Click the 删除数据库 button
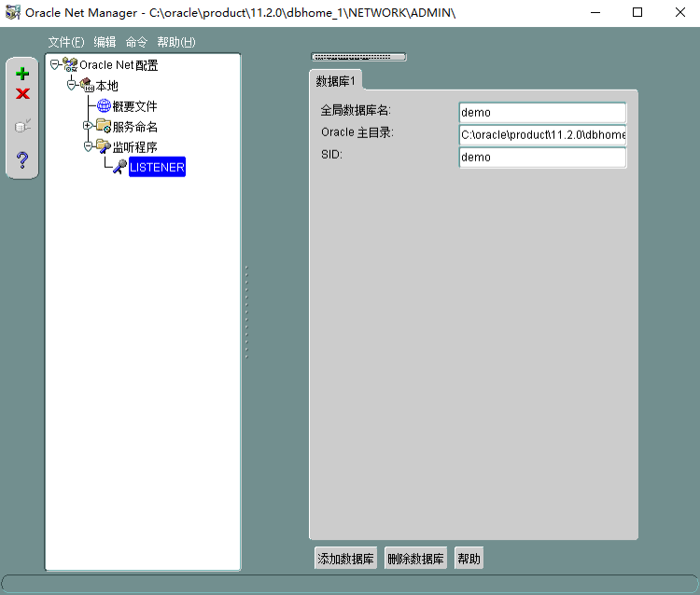700x595 pixels. coord(415,559)
